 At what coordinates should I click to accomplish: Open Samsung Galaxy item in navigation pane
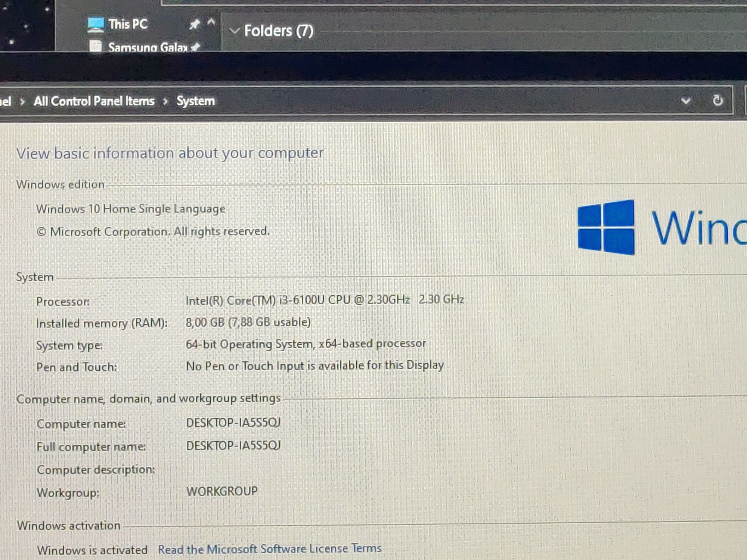tap(148, 47)
